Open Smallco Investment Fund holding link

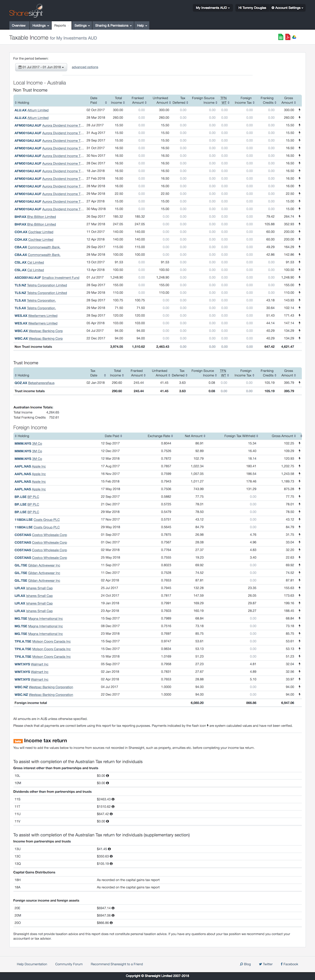[60, 277]
